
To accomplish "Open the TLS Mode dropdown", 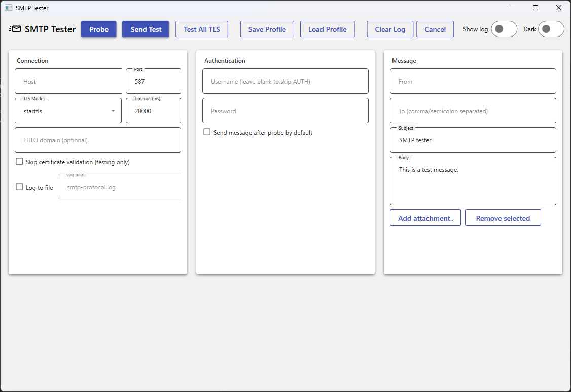I will pyautogui.click(x=113, y=111).
